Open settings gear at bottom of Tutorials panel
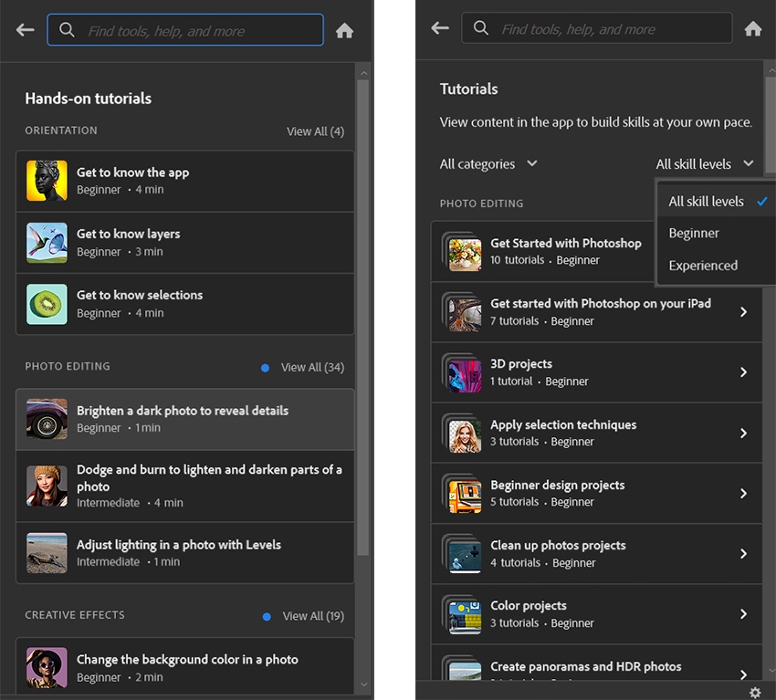This screenshot has height=700, width=776. 755,693
